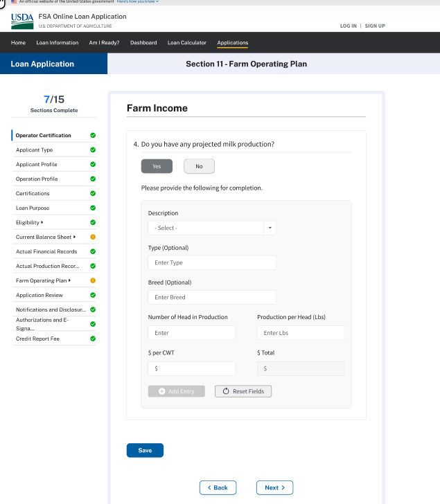Open Loan Calculator in navigation bar
The height and width of the screenshot is (504, 440).
186,43
